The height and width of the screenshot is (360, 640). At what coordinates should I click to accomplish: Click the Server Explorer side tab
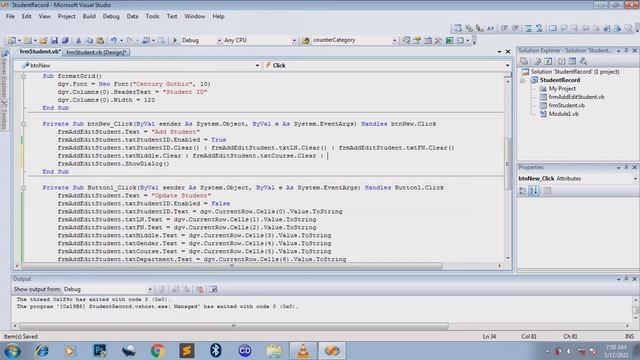point(4,73)
